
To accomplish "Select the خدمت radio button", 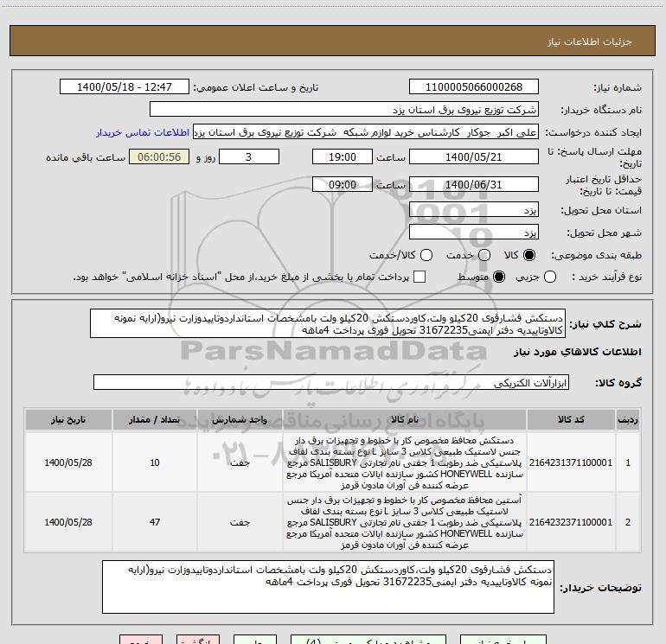I will [484, 255].
